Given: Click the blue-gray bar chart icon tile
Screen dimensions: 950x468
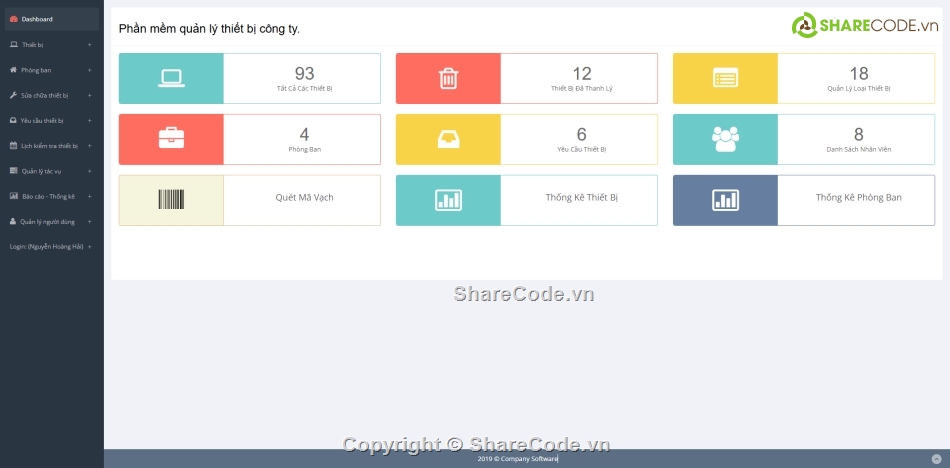Looking at the screenshot, I should pyautogui.click(x=725, y=200).
